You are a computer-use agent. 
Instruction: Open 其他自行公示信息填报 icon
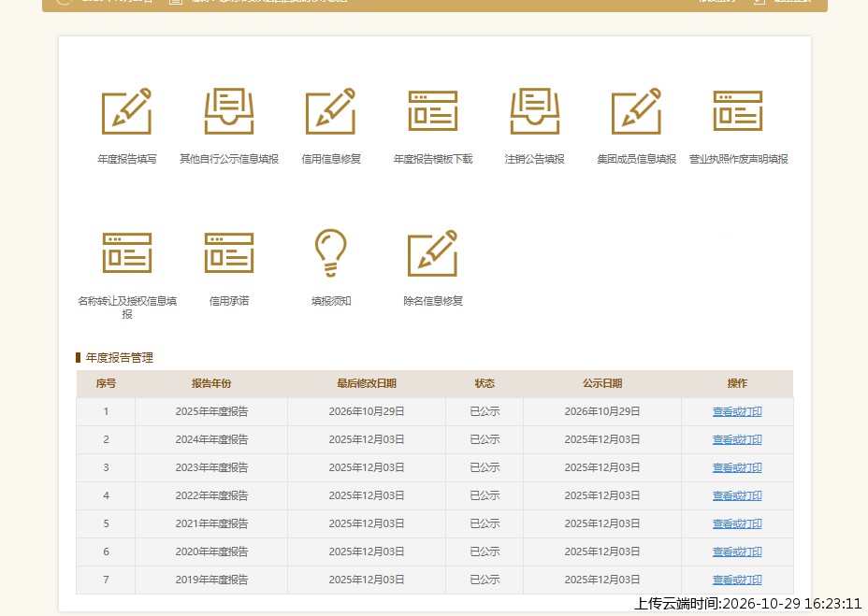pyautogui.click(x=229, y=110)
